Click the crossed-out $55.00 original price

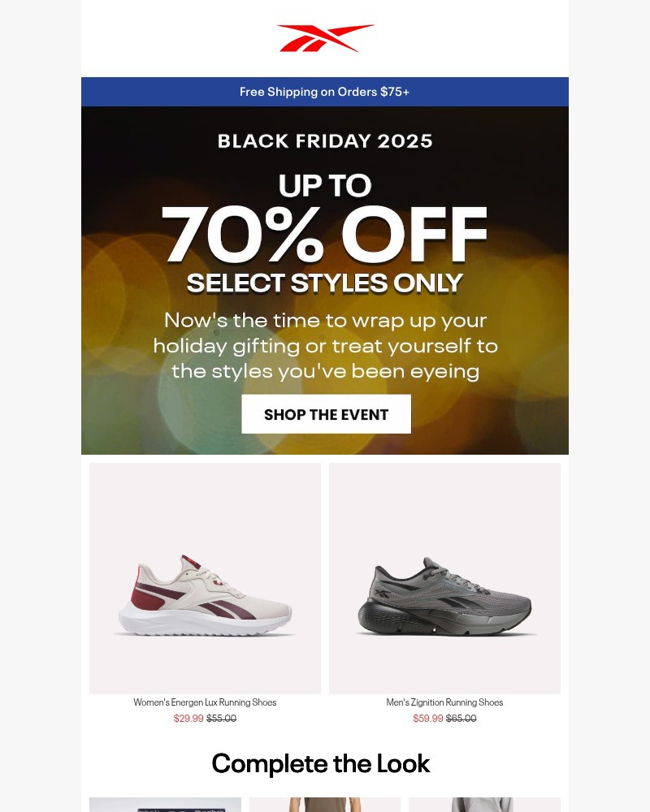(221, 718)
